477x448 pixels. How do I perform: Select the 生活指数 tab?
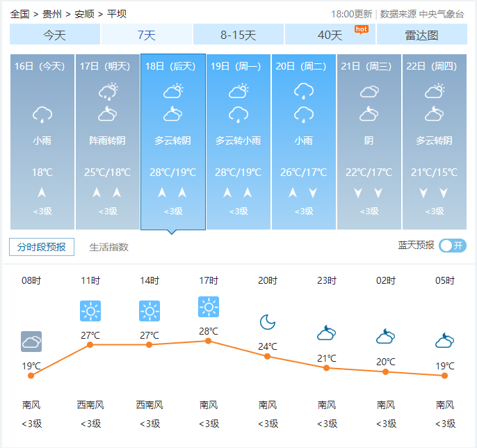[108, 247]
